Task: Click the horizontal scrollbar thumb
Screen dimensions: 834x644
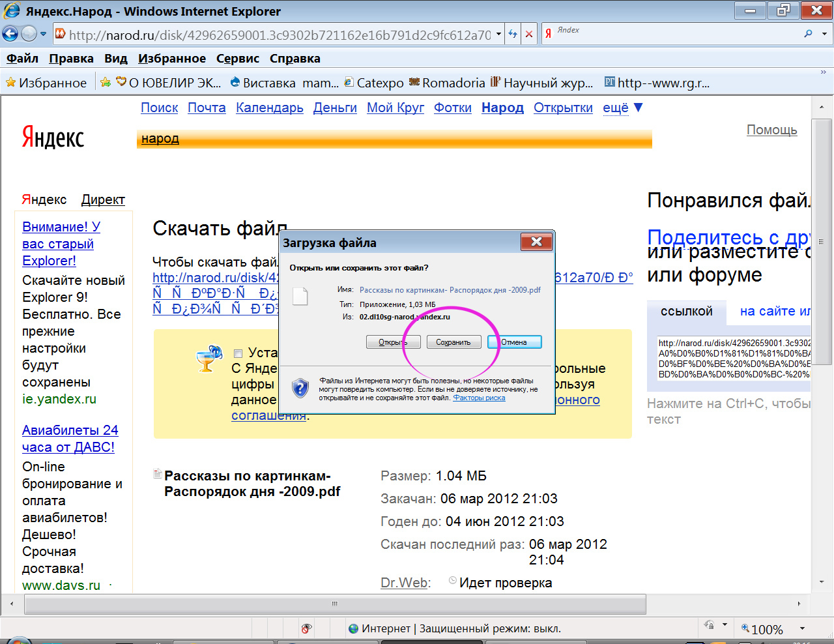Action: click(x=335, y=604)
